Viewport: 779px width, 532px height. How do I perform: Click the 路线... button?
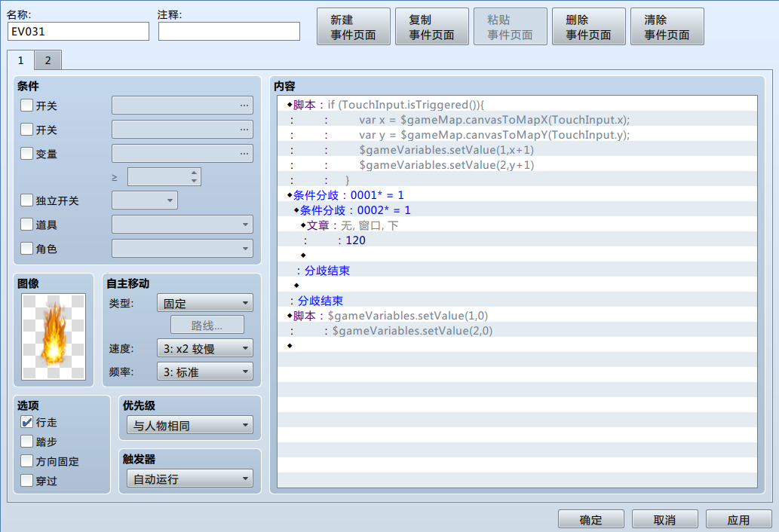(x=207, y=326)
